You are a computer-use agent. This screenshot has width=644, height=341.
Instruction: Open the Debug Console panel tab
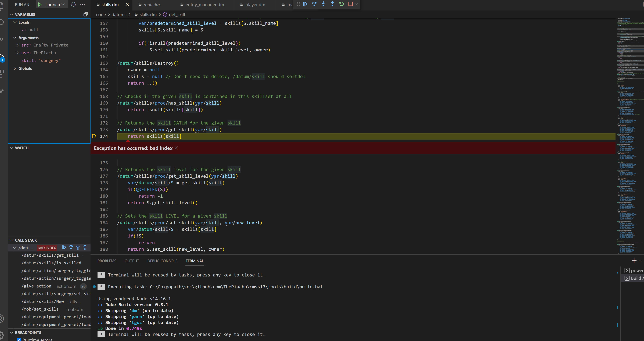click(x=162, y=261)
